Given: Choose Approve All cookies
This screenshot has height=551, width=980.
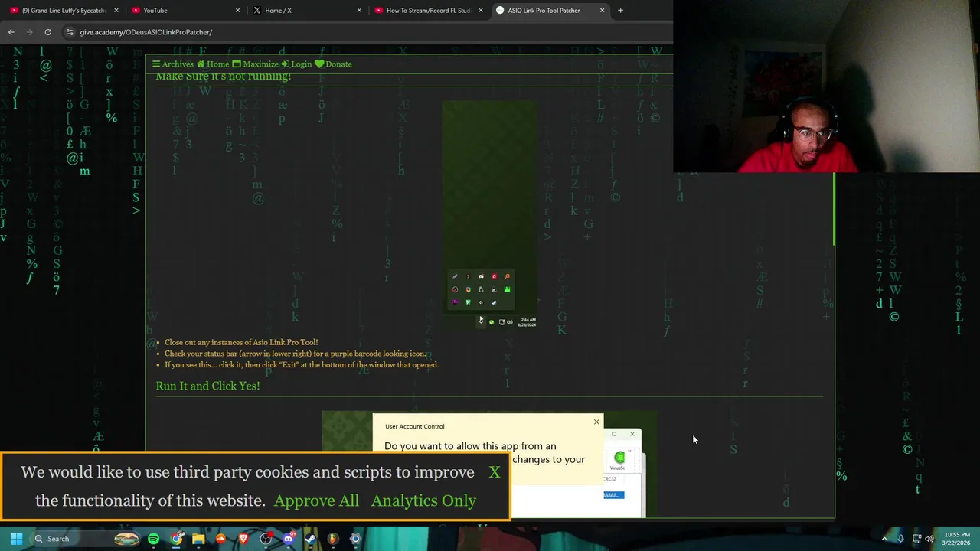Looking at the screenshot, I should tap(316, 500).
